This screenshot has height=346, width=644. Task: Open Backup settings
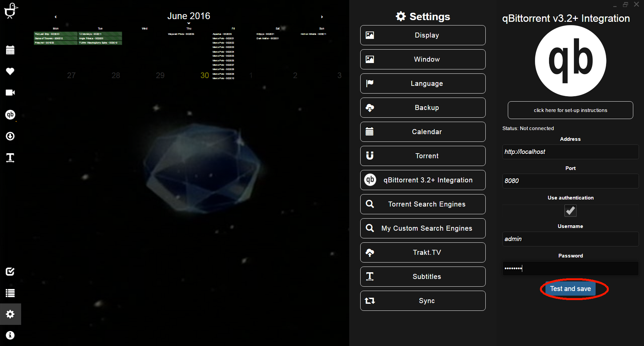point(423,108)
